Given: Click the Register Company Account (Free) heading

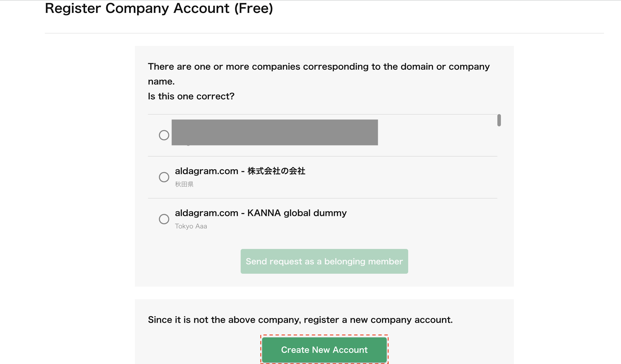Looking at the screenshot, I should click(159, 8).
